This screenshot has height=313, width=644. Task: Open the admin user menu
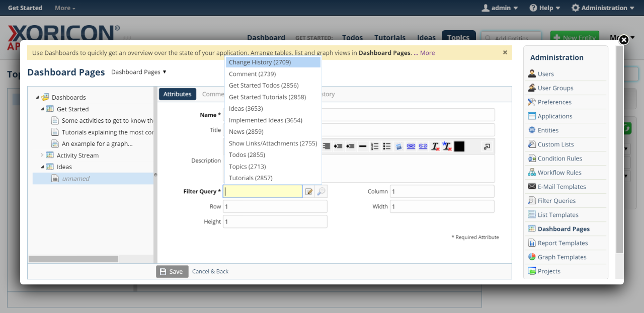500,8
